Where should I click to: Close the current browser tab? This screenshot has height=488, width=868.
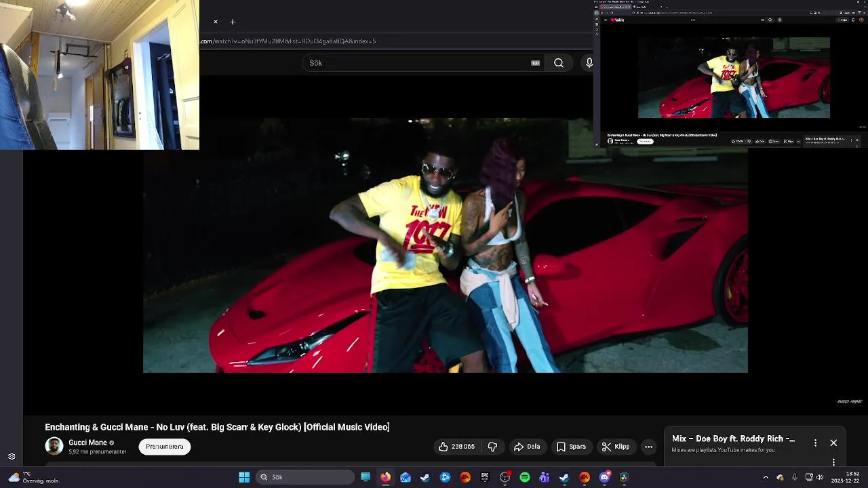216,22
